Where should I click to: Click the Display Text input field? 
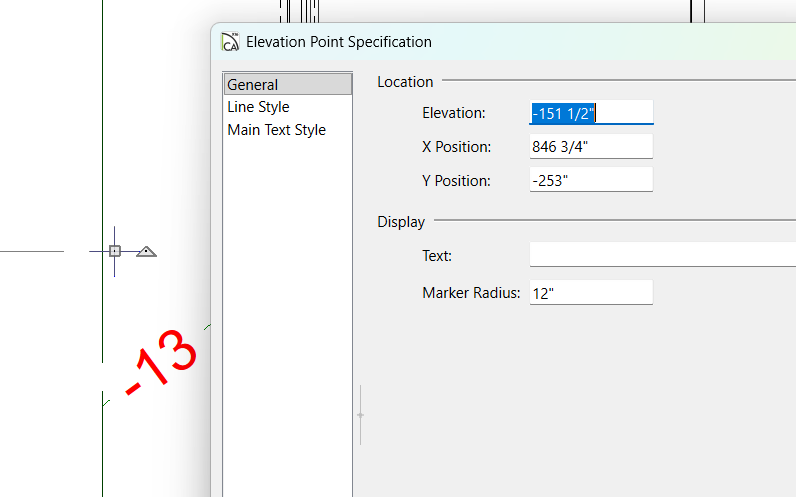coord(662,255)
